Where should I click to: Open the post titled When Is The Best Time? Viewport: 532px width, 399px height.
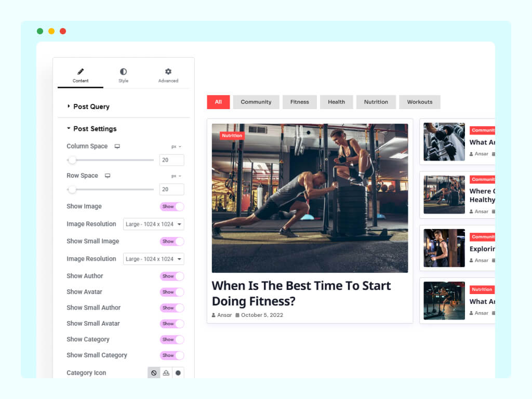coord(301,293)
